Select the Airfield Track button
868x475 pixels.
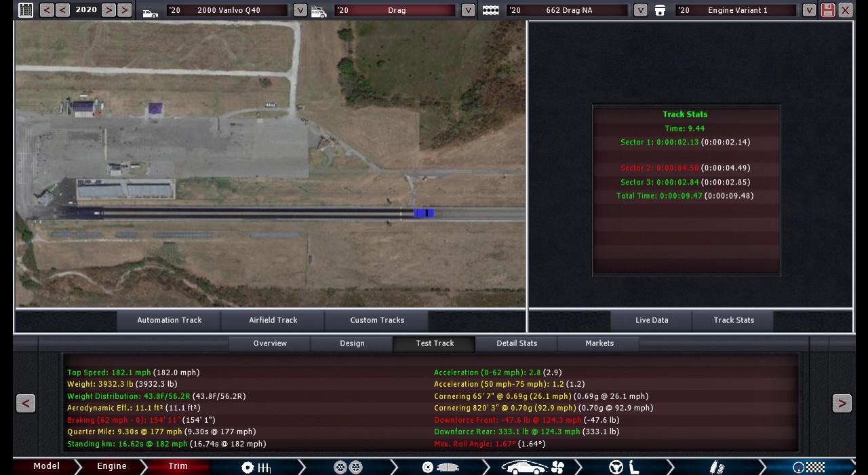[273, 320]
